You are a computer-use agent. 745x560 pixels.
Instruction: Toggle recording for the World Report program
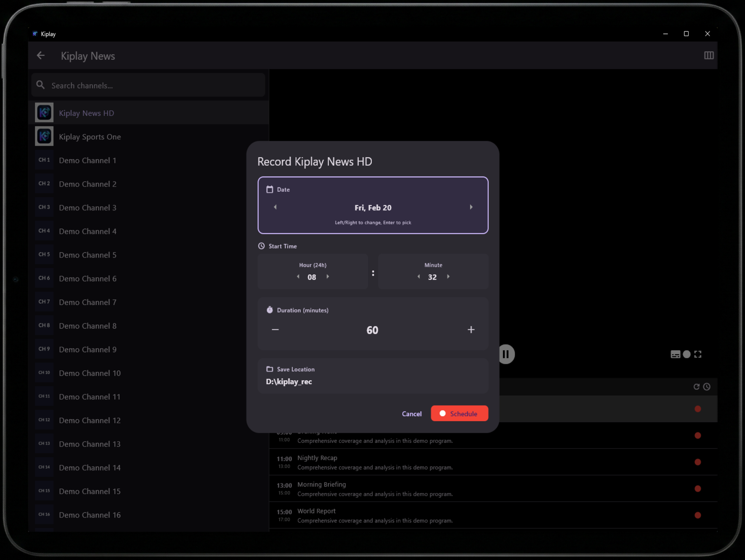pos(698,515)
